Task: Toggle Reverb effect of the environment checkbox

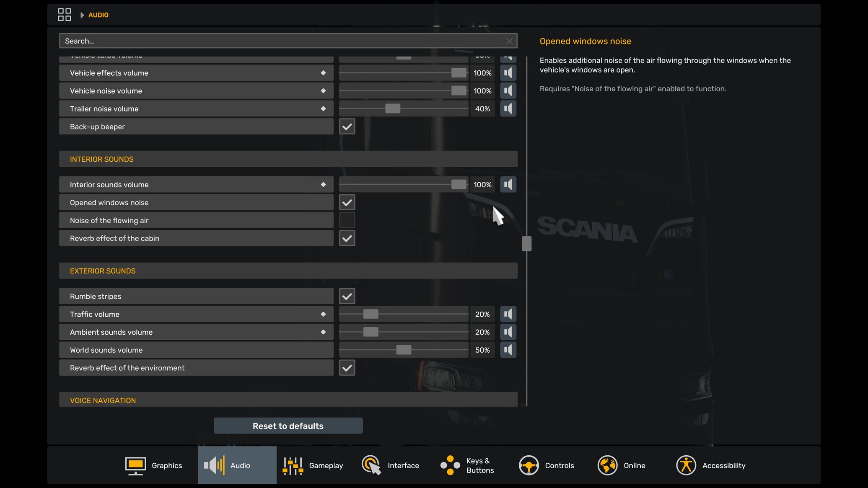Action: tap(347, 368)
